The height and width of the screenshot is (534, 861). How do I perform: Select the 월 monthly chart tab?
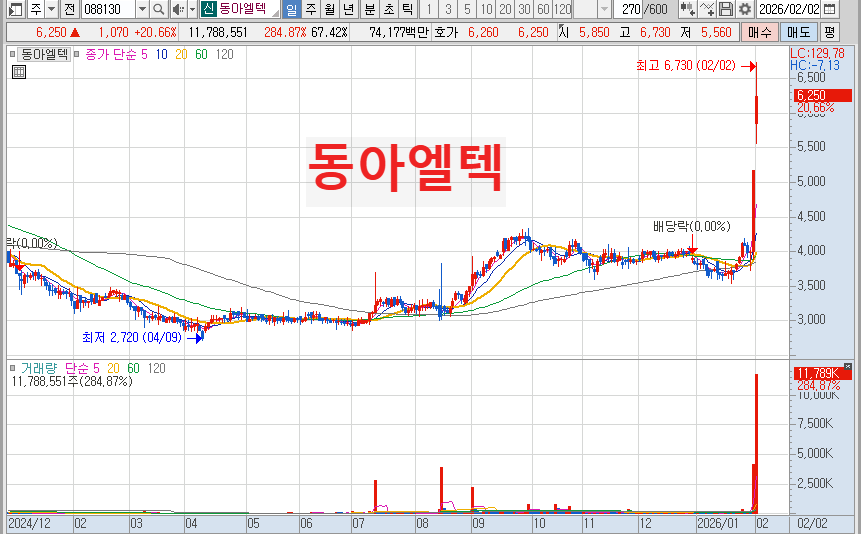tap(330, 9)
